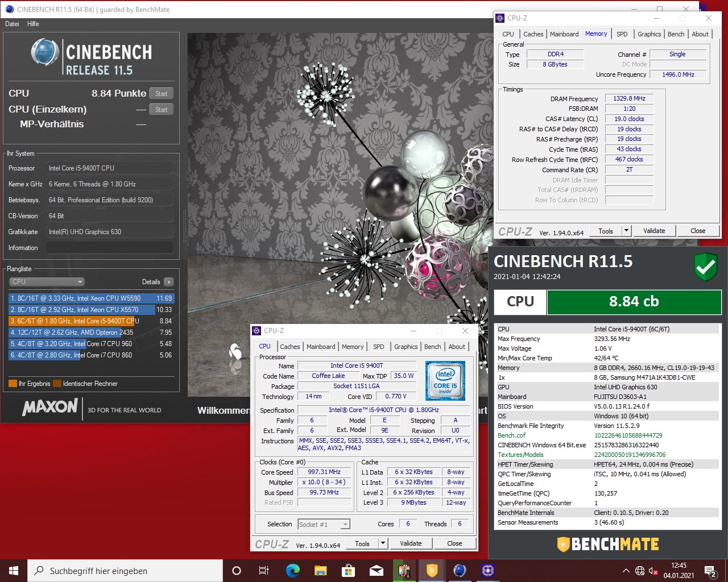
Task: Start the CPU (Einzelkern) benchmark
Action: click(162, 110)
